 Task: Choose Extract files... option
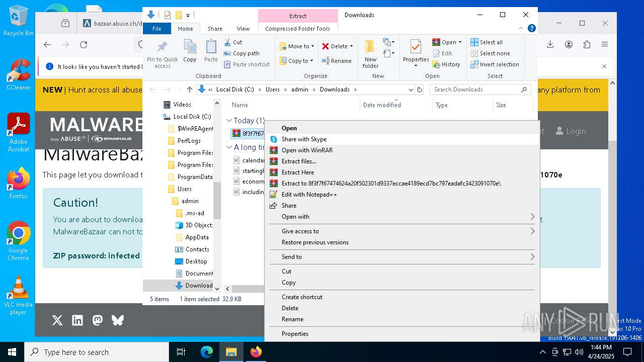point(403,161)
